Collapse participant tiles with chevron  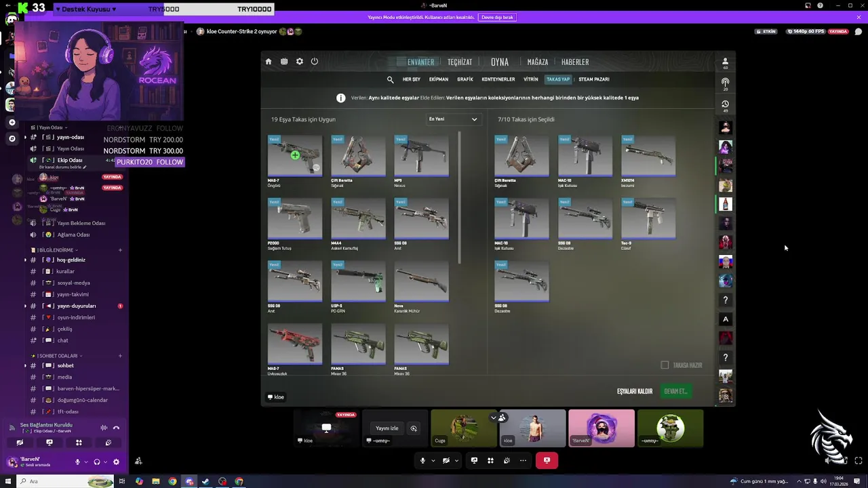(494, 418)
